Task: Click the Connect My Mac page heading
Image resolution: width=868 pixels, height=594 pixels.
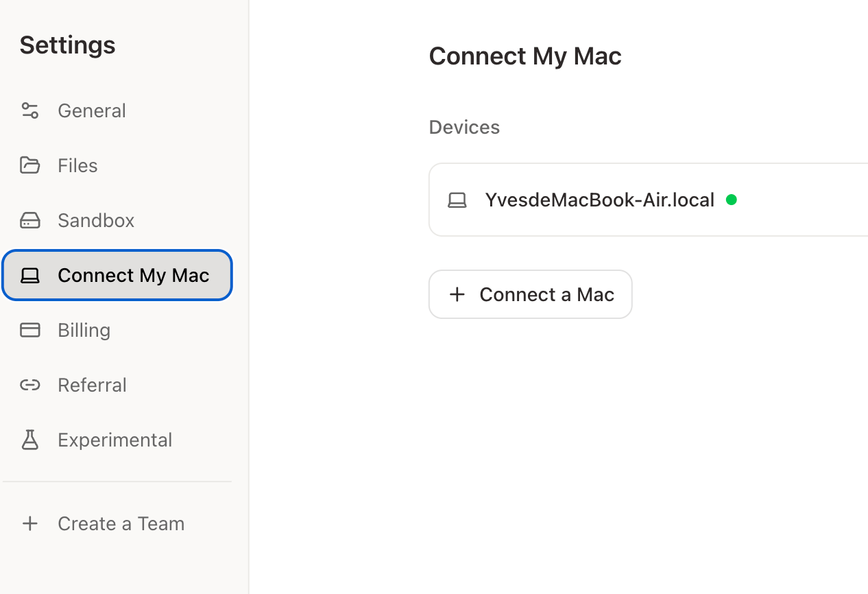Action: click(525, 56)
